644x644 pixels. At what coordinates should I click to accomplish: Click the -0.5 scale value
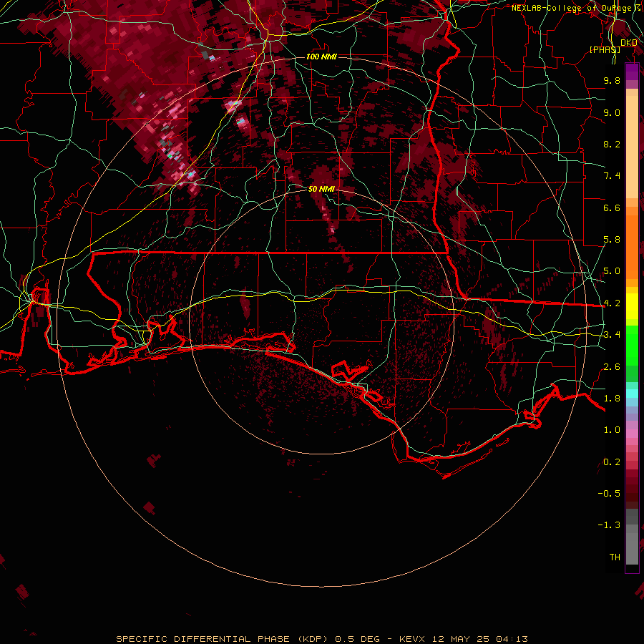click(x=609, y=494)
